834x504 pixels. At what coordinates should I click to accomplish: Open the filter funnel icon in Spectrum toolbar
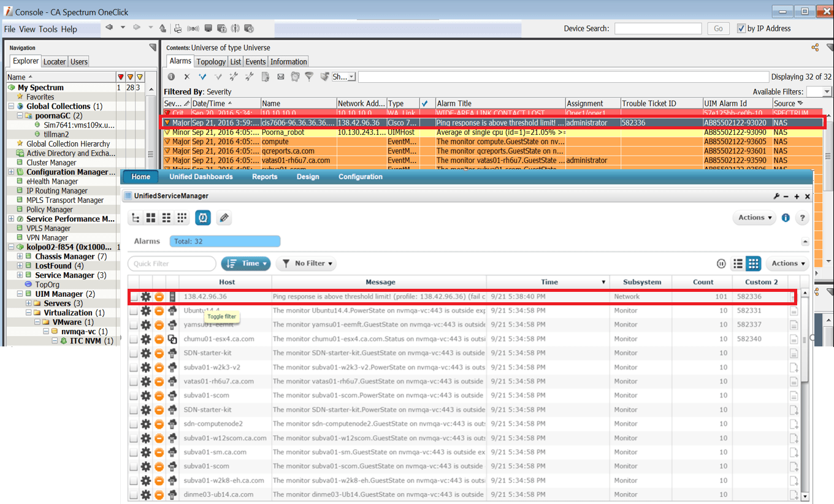click(x=310, y=77)
